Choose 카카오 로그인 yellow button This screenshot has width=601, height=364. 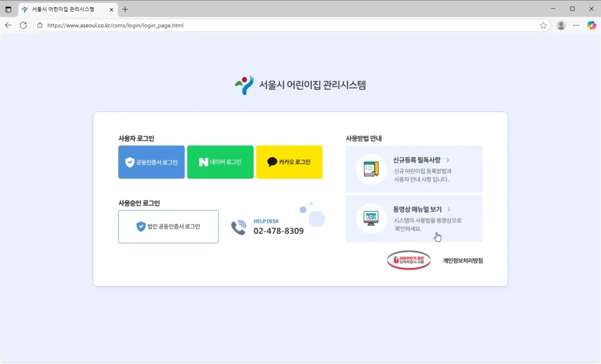click(x=289, y=162)
